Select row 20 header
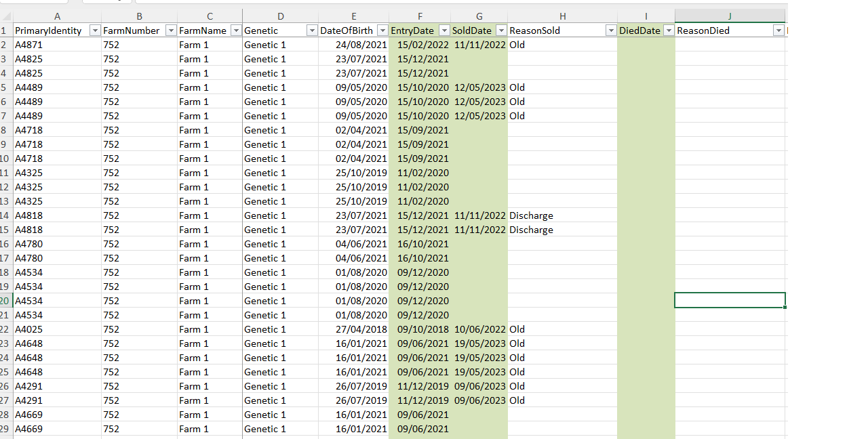 (6, 301)
